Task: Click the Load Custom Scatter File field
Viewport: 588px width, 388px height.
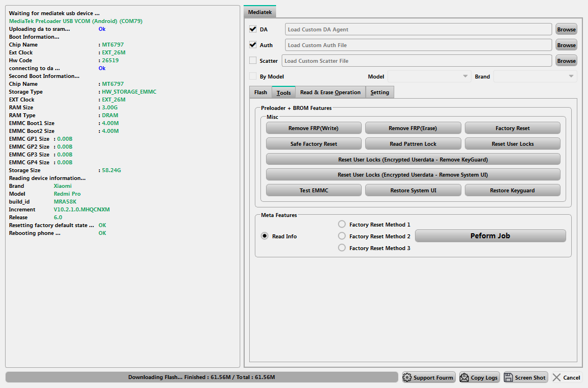Action: pos(417,61)
